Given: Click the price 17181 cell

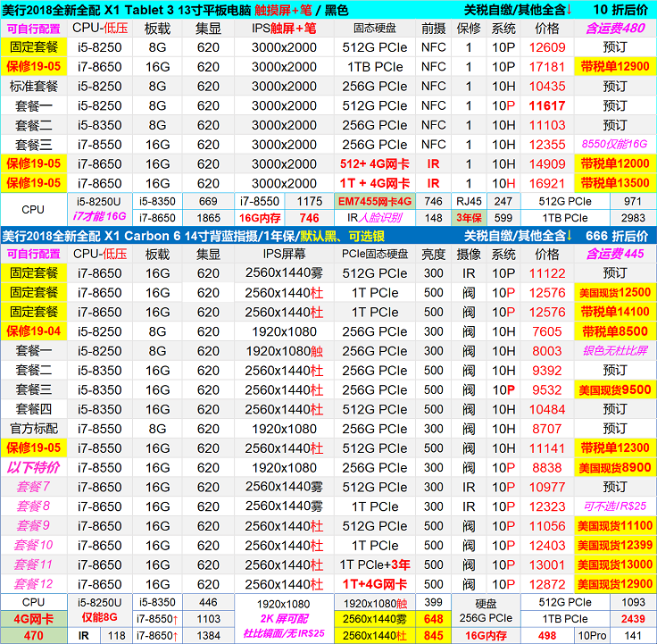Looking at the screenshot, I should (547, 67).
